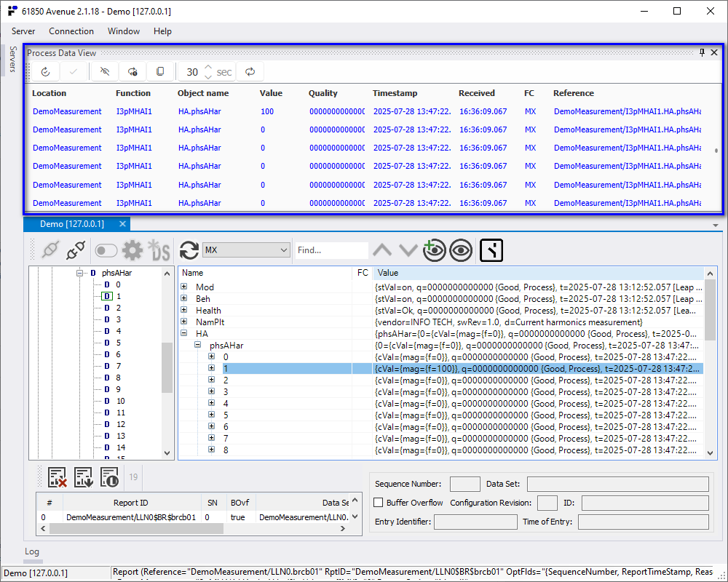Click the eye watch icon in Demo toolbar
The image size is (728, 582).
pyautogui.click(x=460, y=250)
